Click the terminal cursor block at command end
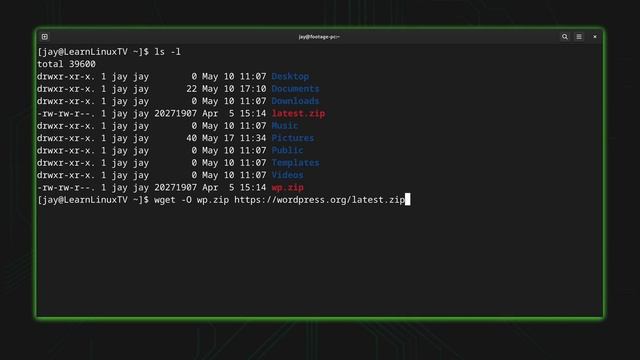The image size is (640, 360). click(x=407, y=200)
